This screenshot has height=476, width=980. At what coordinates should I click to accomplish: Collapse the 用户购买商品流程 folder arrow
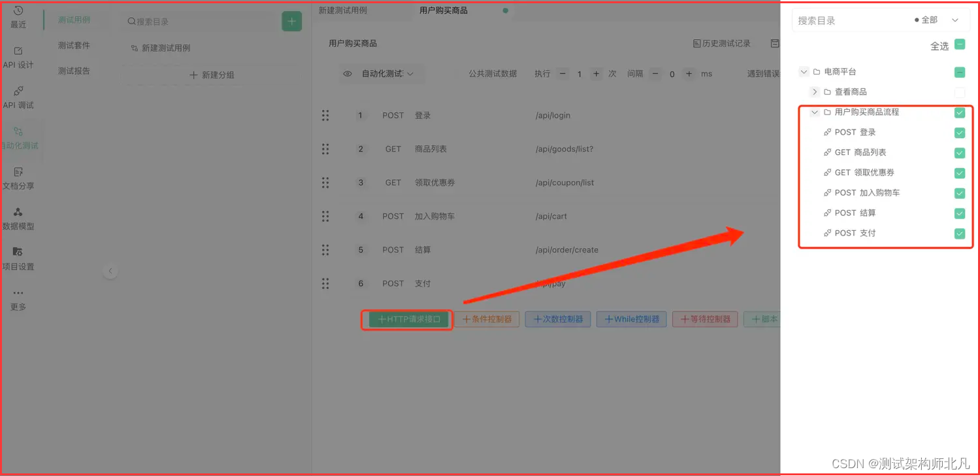tap(815, 112)
